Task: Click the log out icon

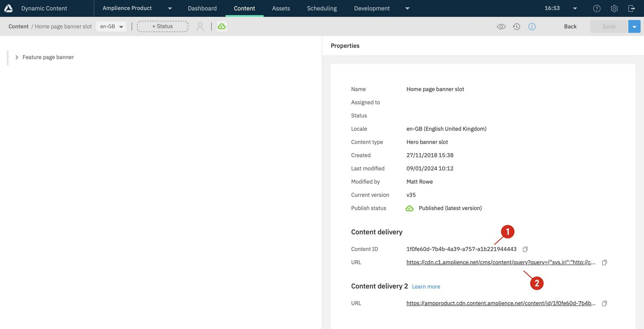Action: [x=632, y=9]
